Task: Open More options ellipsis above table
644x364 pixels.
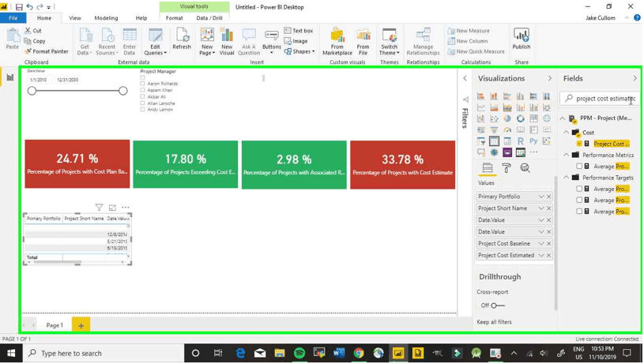Action: pyautogui.click(x=126, y=208)
